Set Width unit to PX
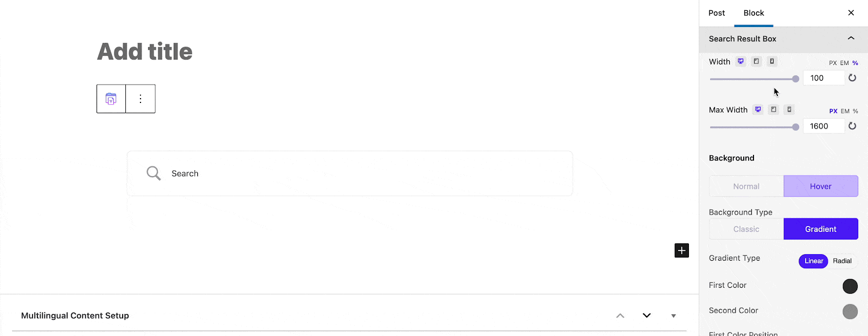 (x=832, y=62)
